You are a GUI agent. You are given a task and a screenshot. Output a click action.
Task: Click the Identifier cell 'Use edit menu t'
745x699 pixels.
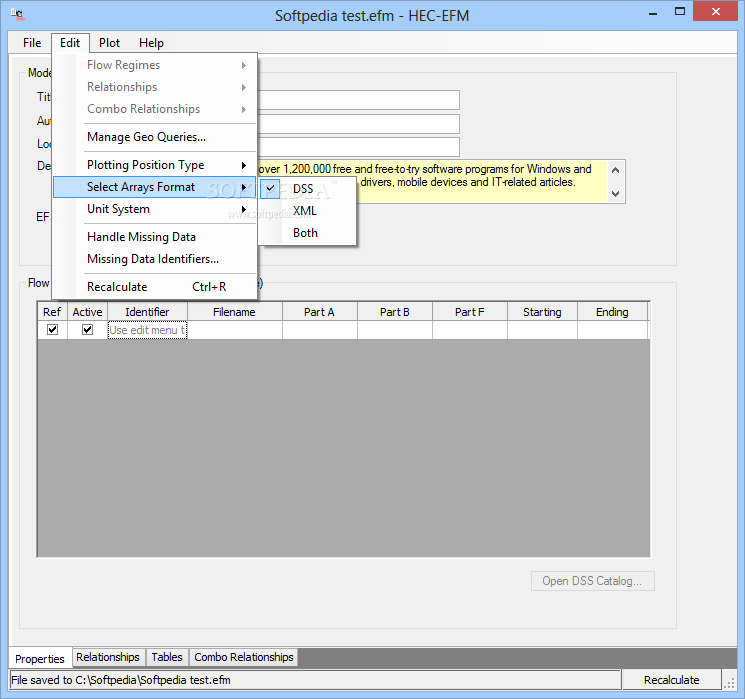(x=147, y=330)
